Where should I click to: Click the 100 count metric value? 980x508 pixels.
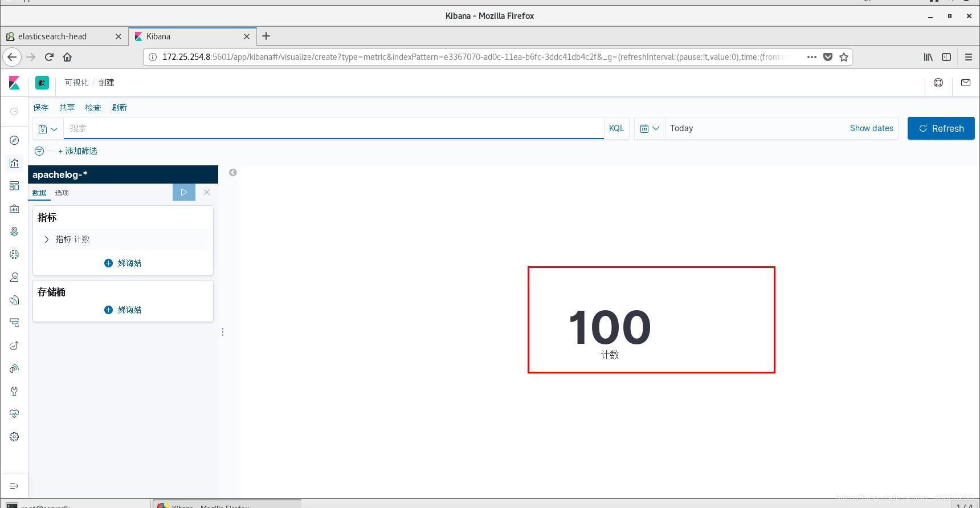pyautogui.click(x=610, y=327)
